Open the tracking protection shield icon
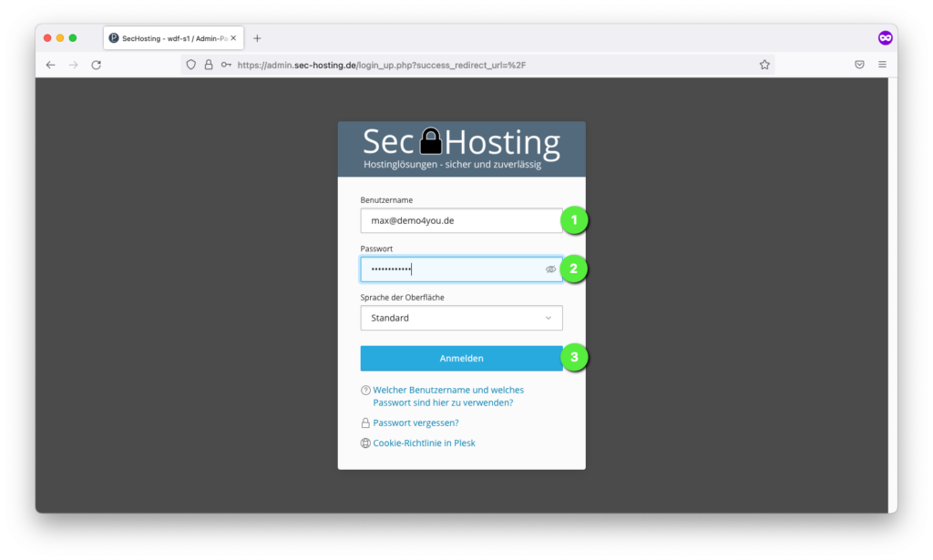This screenshot has height=560, width=933. pos(191,65)
